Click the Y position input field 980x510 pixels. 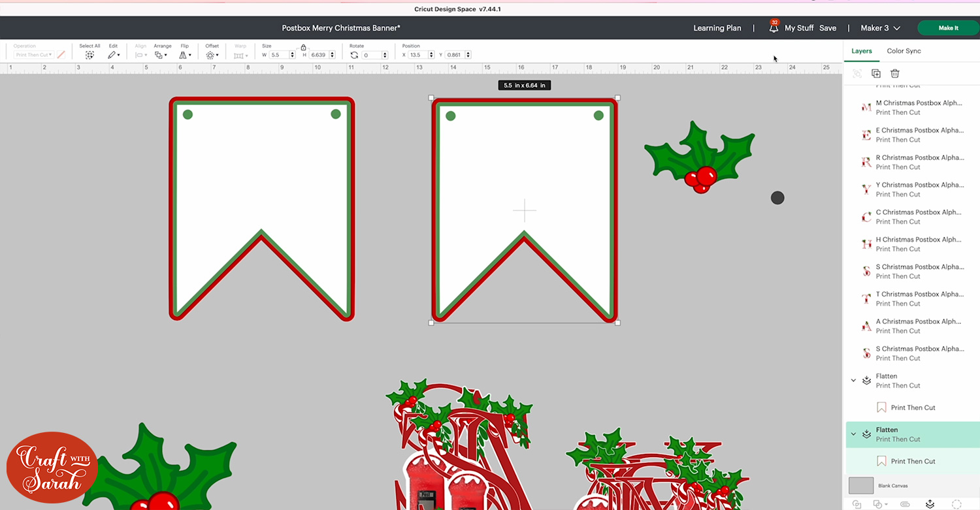point(455,56)
